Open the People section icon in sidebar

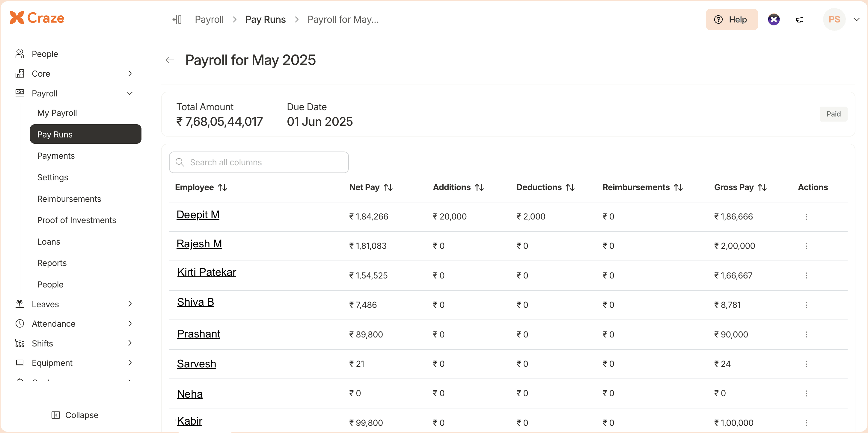(x=19, y=53)
